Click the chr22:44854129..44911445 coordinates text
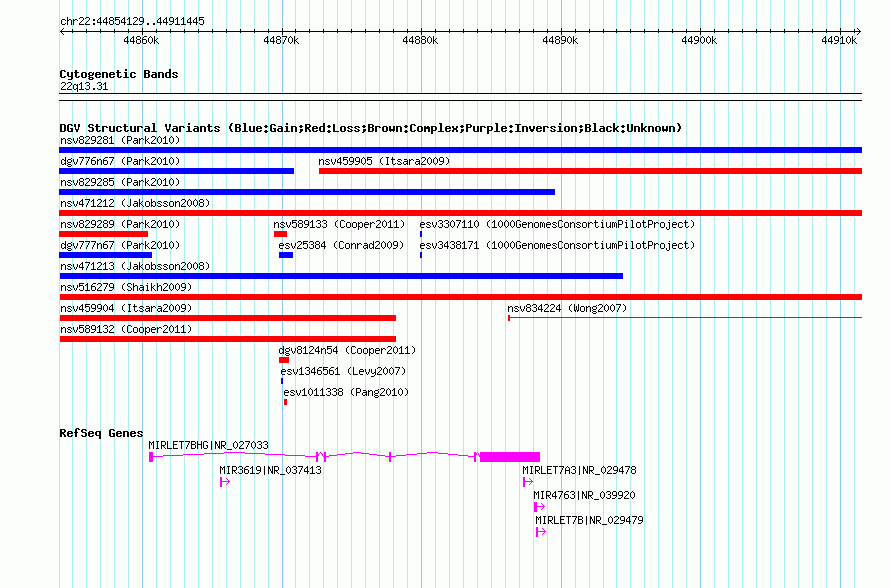Screen dimensions: 890x588 (x=132, y=21)
